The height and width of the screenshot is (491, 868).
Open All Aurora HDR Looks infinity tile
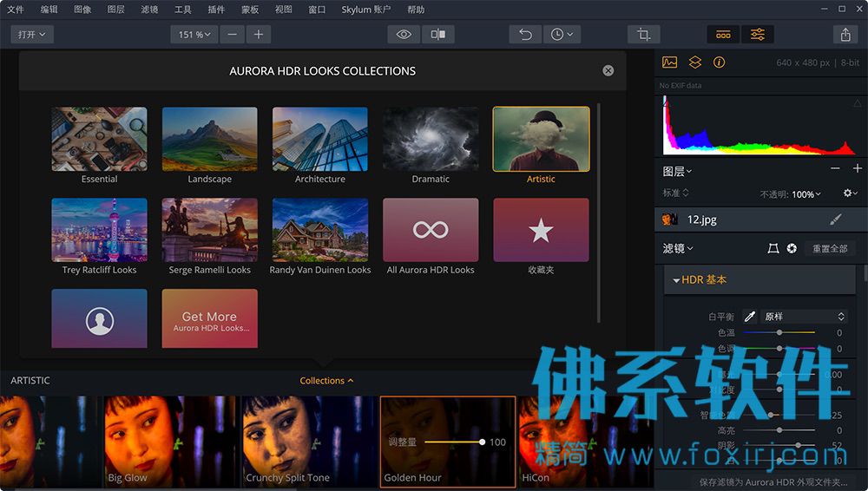click(x=431, y=236)
